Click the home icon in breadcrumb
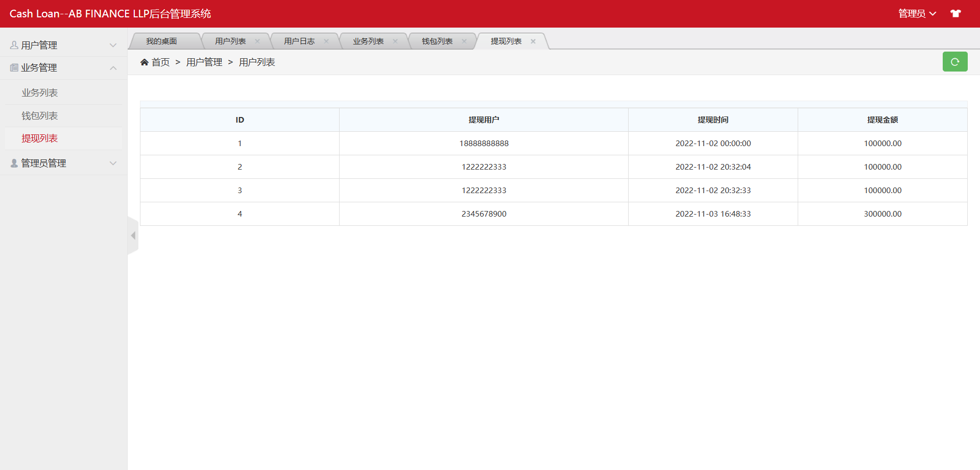980x470 pixels. [145, 62]
